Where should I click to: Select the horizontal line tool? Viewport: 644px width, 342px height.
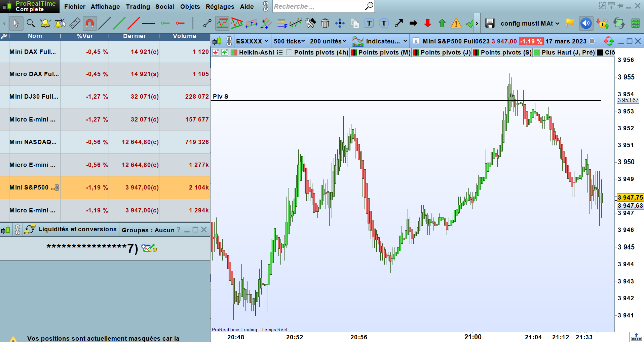[x=148, y=23]
